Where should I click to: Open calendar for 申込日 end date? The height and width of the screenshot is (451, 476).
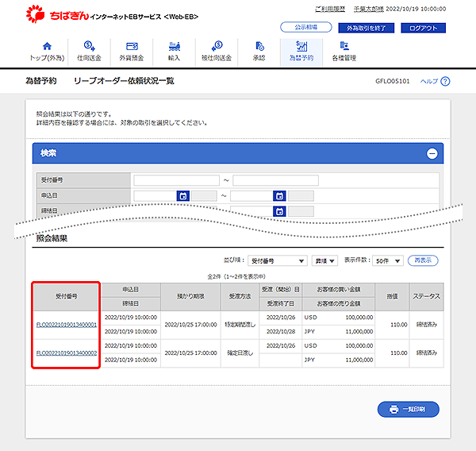279,195
